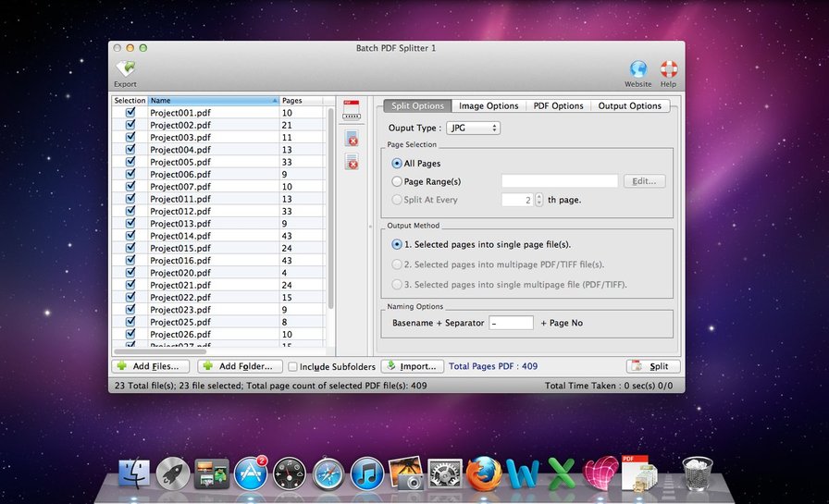Select the Page Range(s) radio button
This screenshot has width=829, height=504.
(397, 181)
